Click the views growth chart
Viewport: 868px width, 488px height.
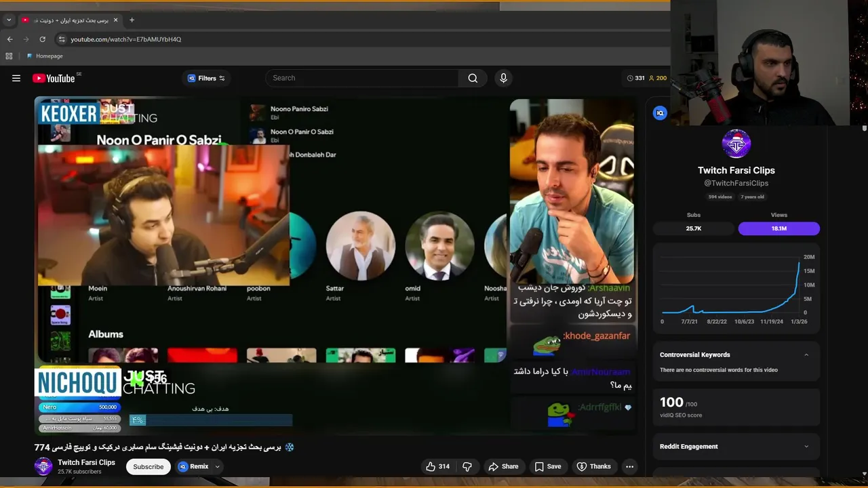pyautogui.click(x=736, y=288)
